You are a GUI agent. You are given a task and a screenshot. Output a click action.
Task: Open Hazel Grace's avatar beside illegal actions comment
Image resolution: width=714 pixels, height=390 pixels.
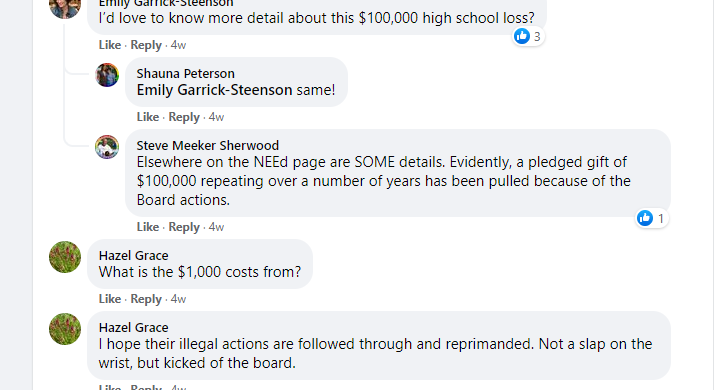pos(65,329)
